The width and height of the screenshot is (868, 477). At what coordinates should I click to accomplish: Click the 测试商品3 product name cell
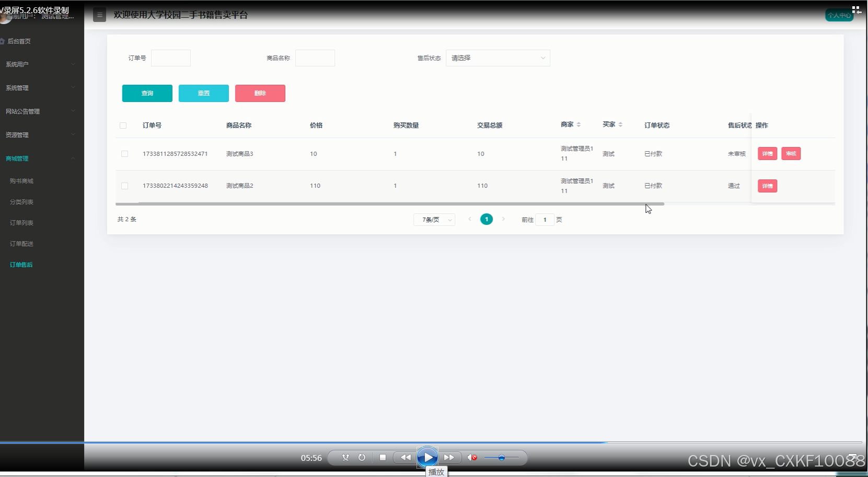pos(239,154)
